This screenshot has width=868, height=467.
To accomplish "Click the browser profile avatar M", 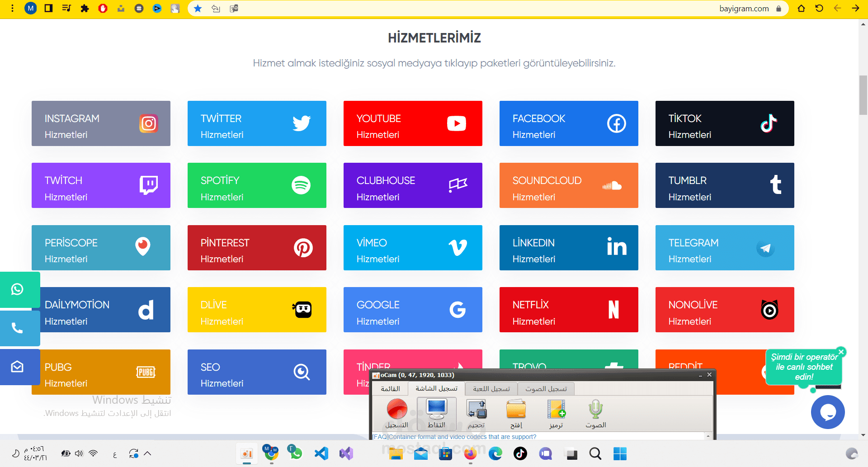I will 30,8.
